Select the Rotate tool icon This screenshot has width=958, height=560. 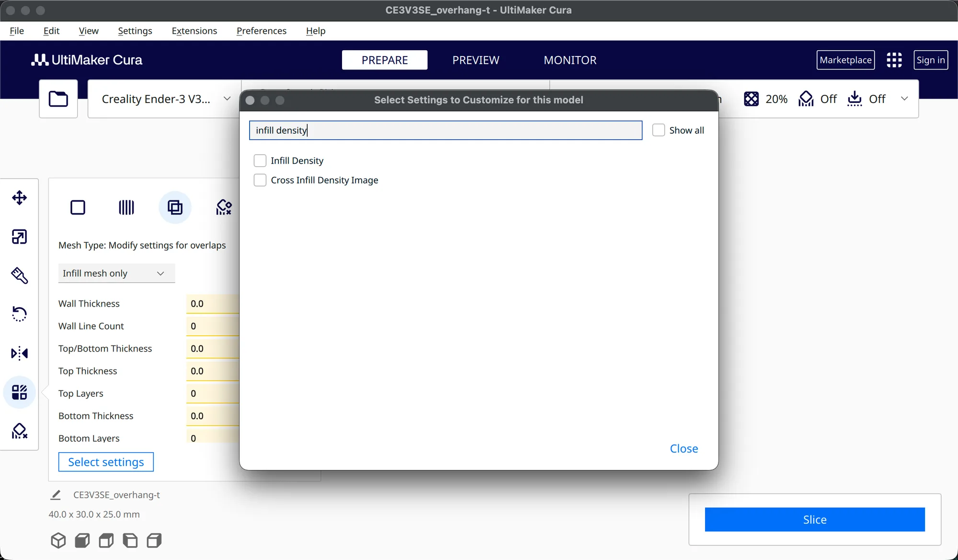(19, 314)
